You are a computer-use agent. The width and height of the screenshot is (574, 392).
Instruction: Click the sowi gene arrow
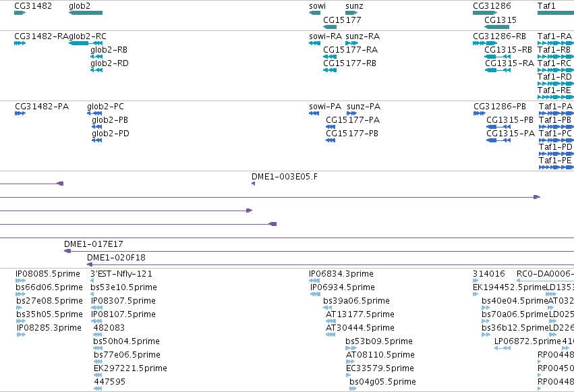tap(315, 13)
